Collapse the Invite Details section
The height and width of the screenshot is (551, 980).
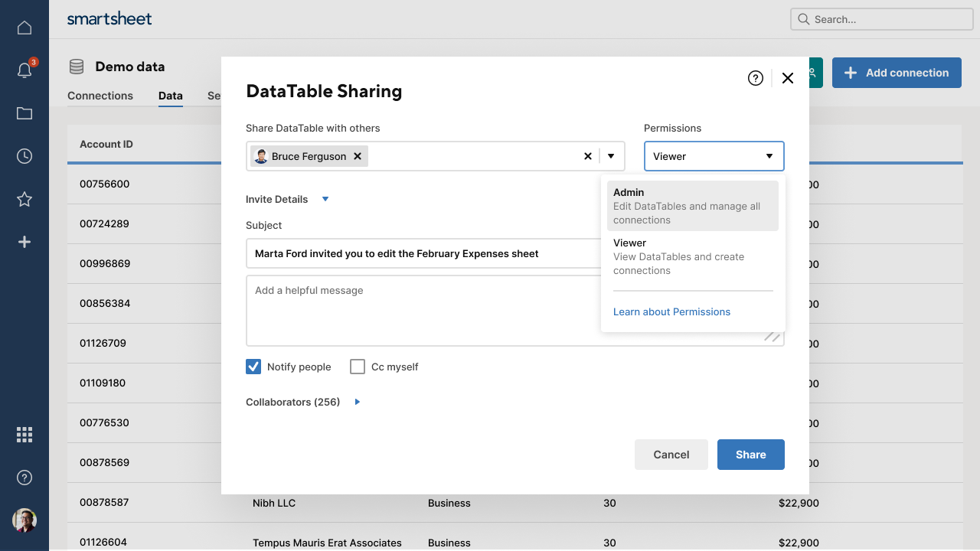point(325,199)
